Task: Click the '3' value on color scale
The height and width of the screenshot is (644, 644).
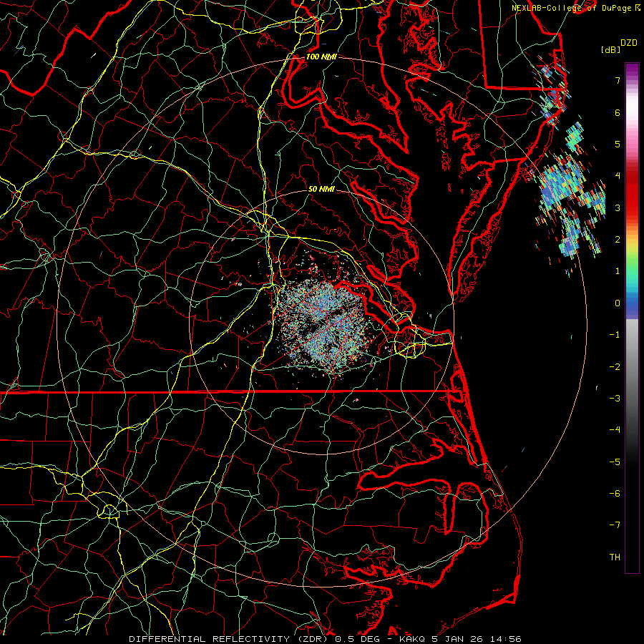Action: 618,208
